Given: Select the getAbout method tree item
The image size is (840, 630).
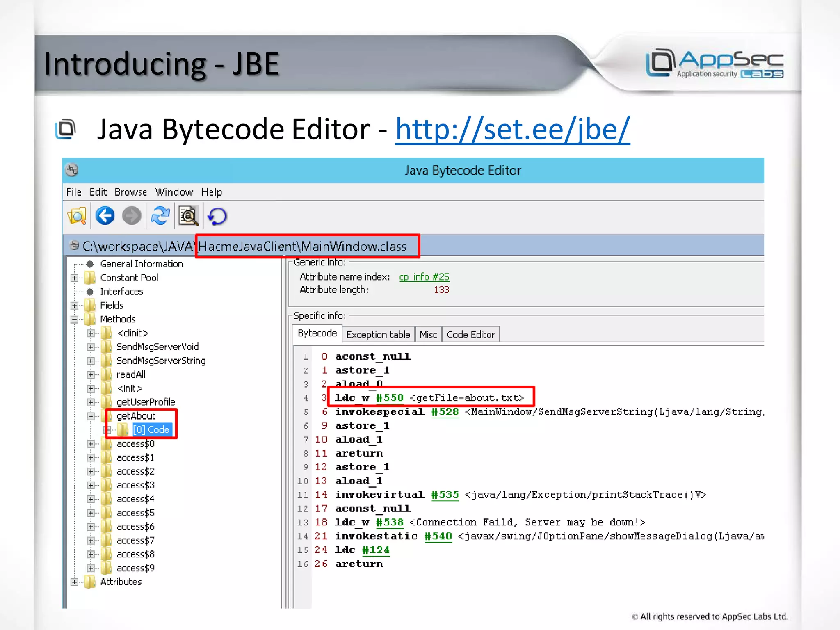Looking at the screenshot, I should coord(136,416).
